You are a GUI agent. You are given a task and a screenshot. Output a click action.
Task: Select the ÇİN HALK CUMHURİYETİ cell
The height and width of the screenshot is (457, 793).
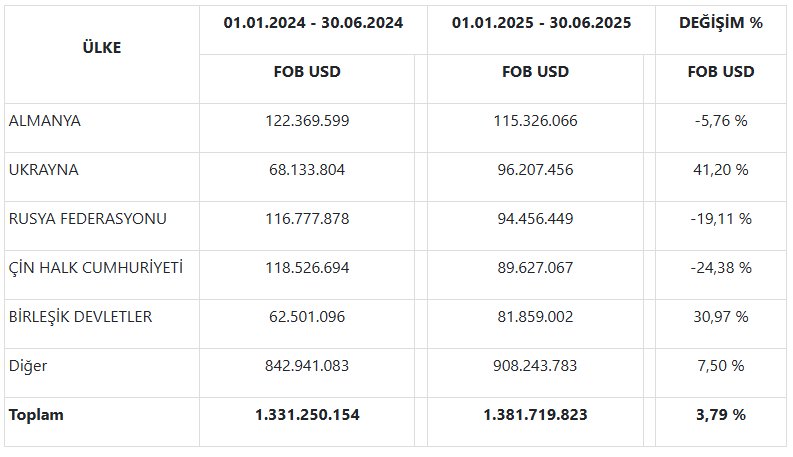(96, 268)
